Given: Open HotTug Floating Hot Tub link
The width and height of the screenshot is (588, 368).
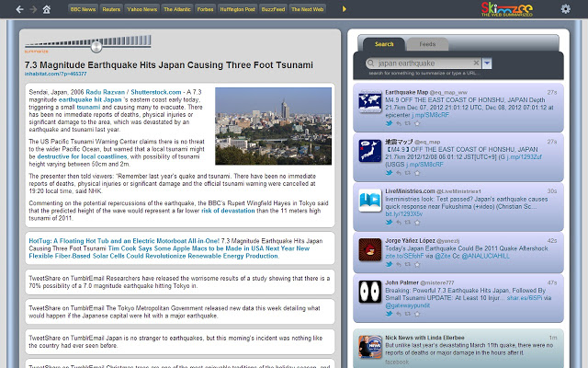Looking at the screenshot, I should [x=124, y=241].
